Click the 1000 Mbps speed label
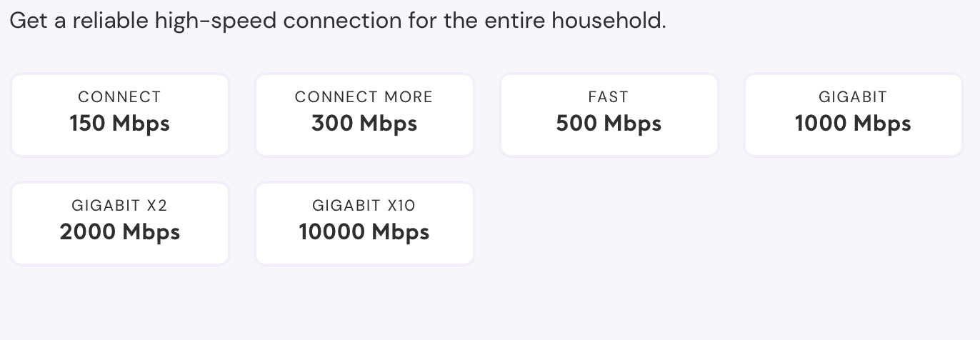 (854, 124)
